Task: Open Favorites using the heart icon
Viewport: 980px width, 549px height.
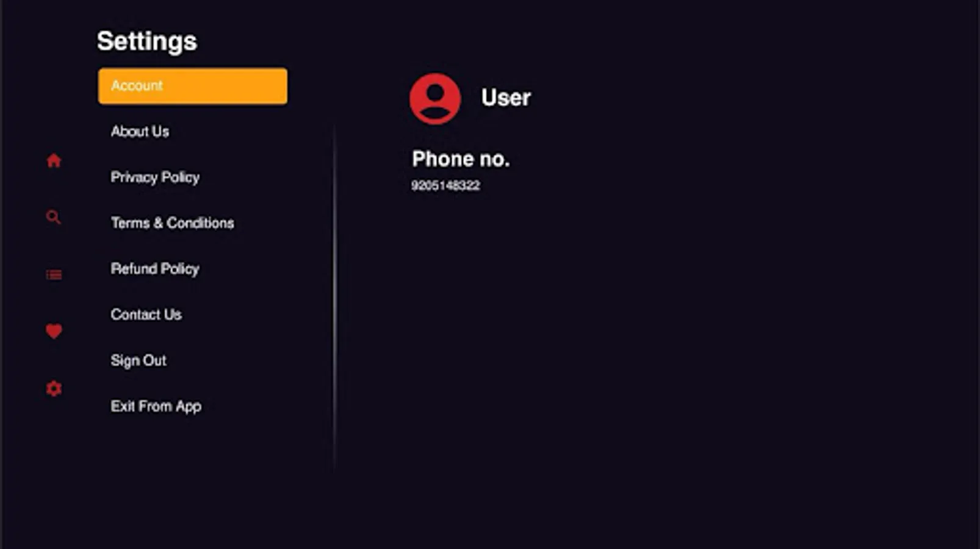Action: pos(54,332)
